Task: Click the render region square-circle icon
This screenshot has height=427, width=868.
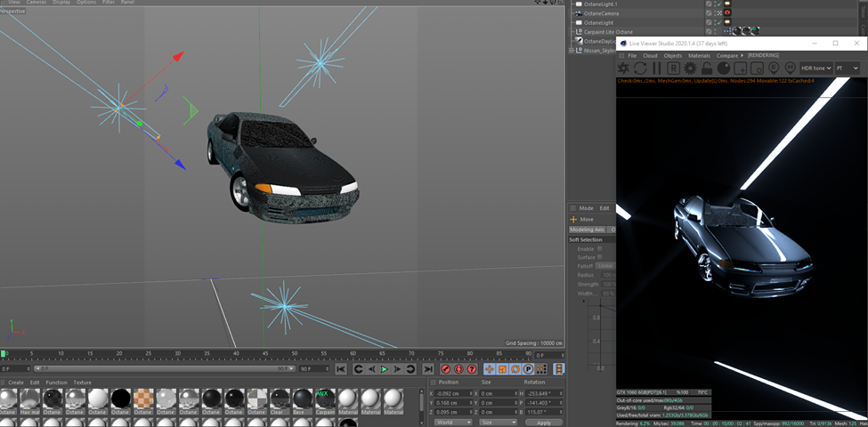Action: (x=757, y=68)
